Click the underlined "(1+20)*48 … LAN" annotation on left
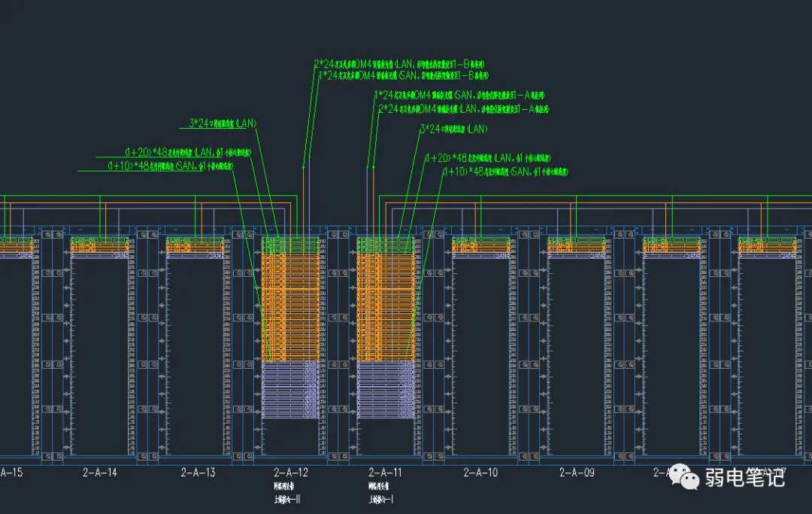The image size is (812, 514). [x=188, y=152]
